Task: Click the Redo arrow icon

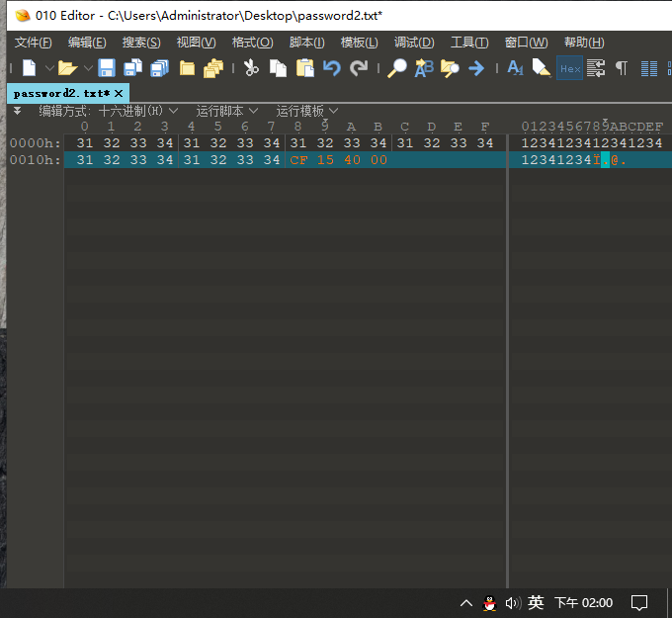Action: 359,68
